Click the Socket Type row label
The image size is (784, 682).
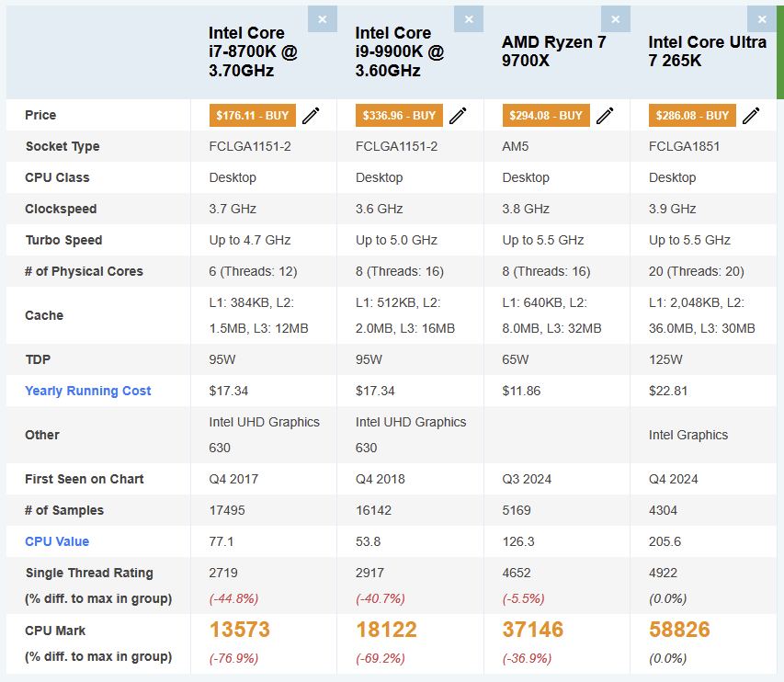[x=62, y=146]
